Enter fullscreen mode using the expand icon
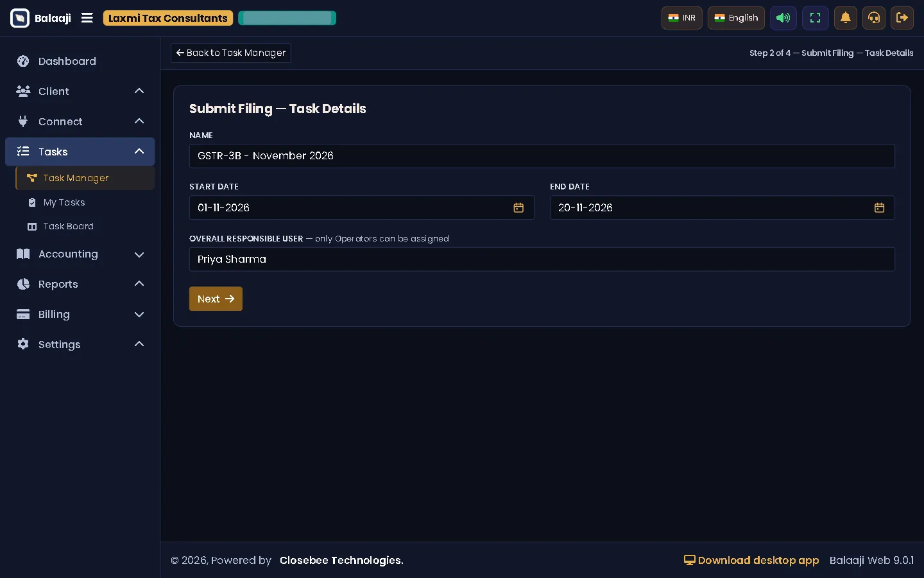 (x=816, y=18)
